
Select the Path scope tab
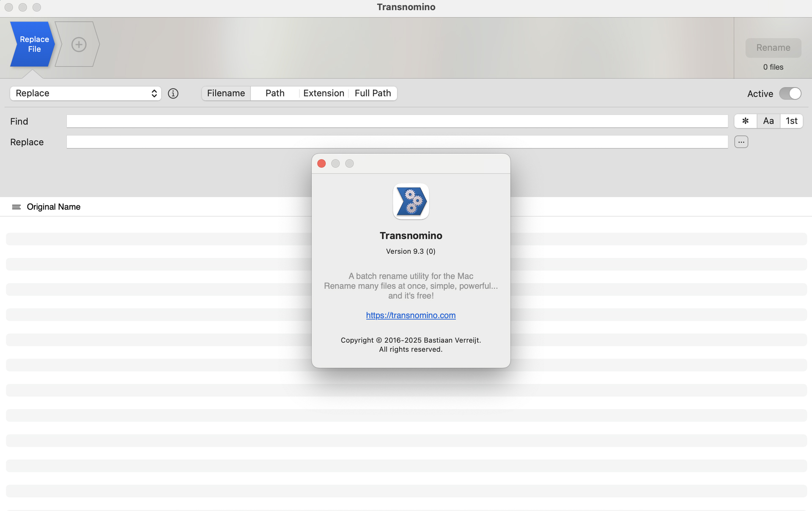275,93
